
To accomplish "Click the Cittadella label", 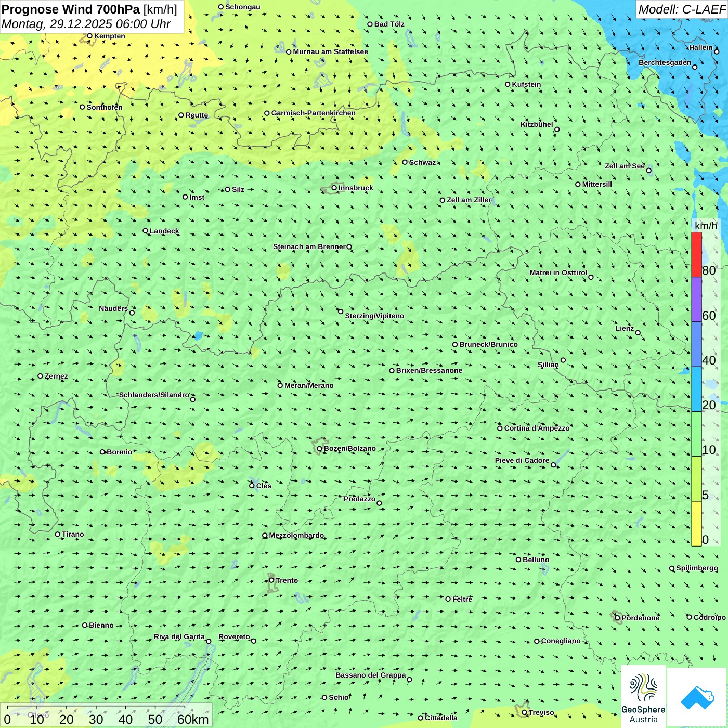I will (x=441, y=718).
